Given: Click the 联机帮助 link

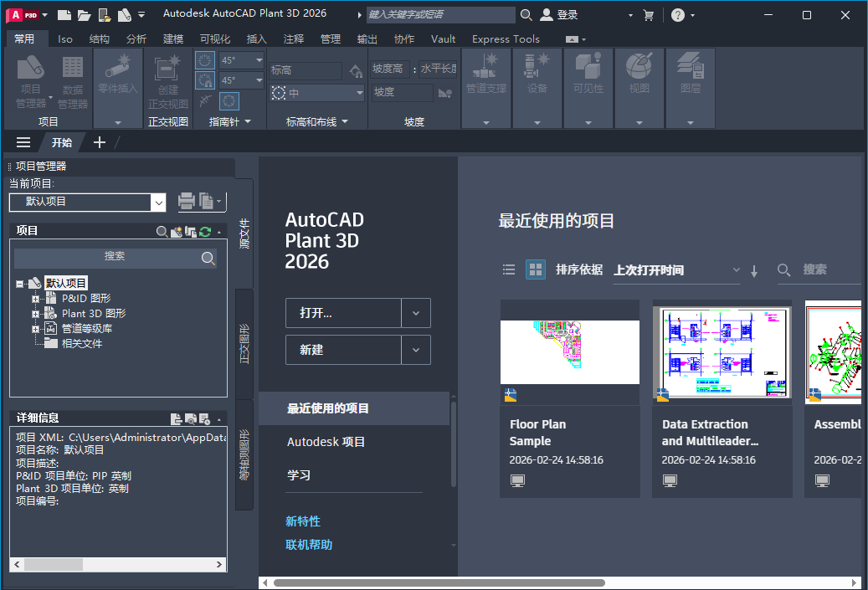Looking at the screenshot, I should pos(309,545).
